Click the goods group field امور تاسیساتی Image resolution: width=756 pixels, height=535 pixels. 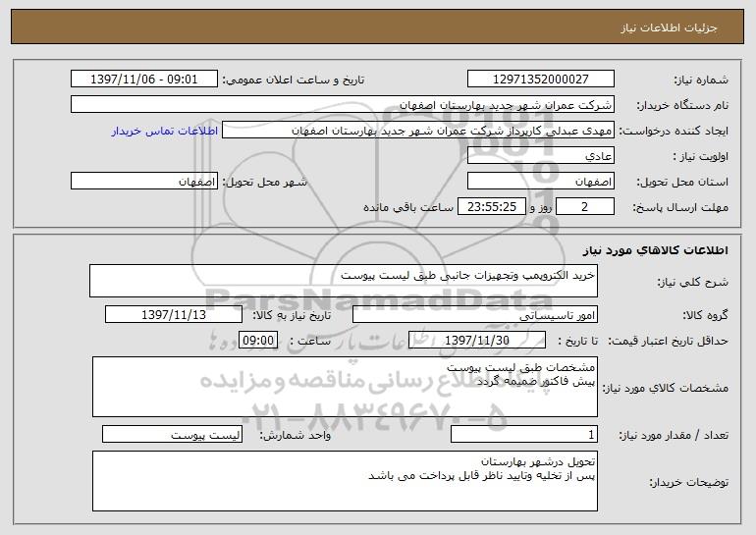pyautogui.click(x=475, y=315)
